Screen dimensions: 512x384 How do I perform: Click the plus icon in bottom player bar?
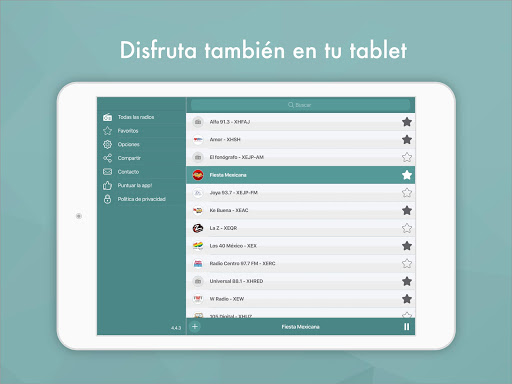coord(195,326)
